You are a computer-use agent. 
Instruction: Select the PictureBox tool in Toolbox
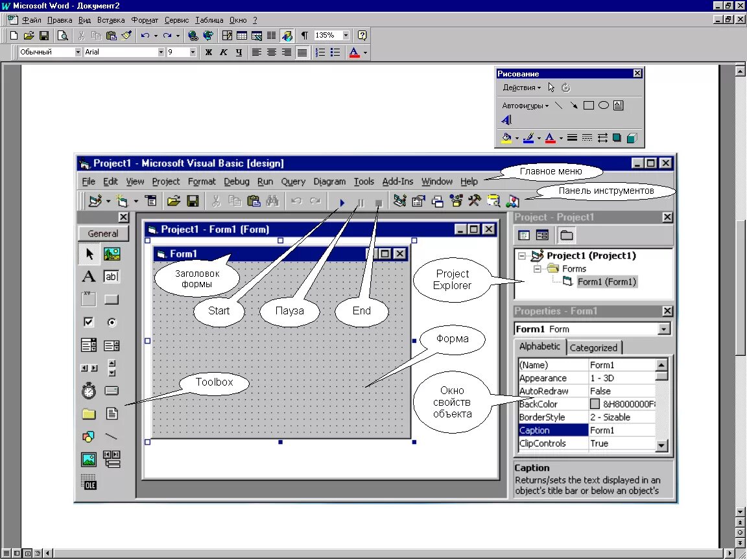112,253
